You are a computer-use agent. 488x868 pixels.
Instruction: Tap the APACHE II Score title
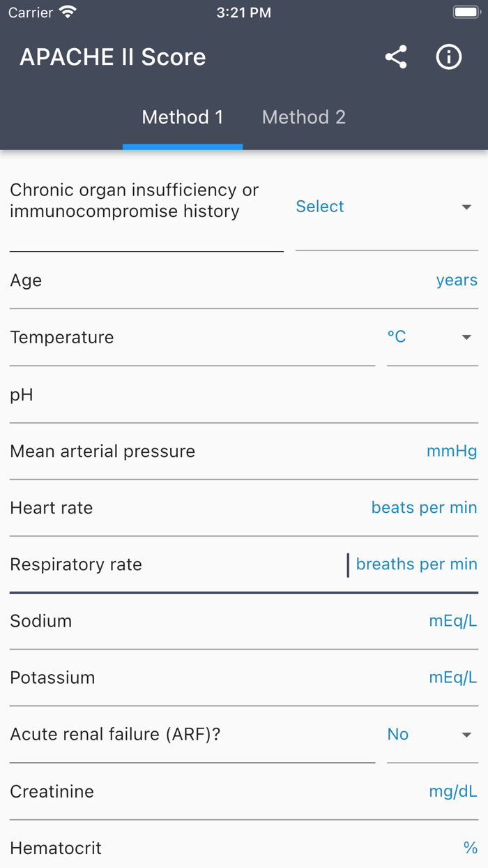tap(113, 57)
